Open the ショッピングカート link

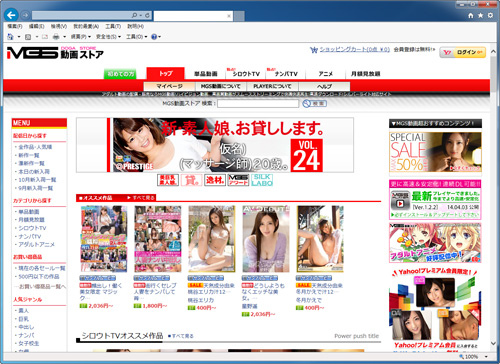[355, 49]
